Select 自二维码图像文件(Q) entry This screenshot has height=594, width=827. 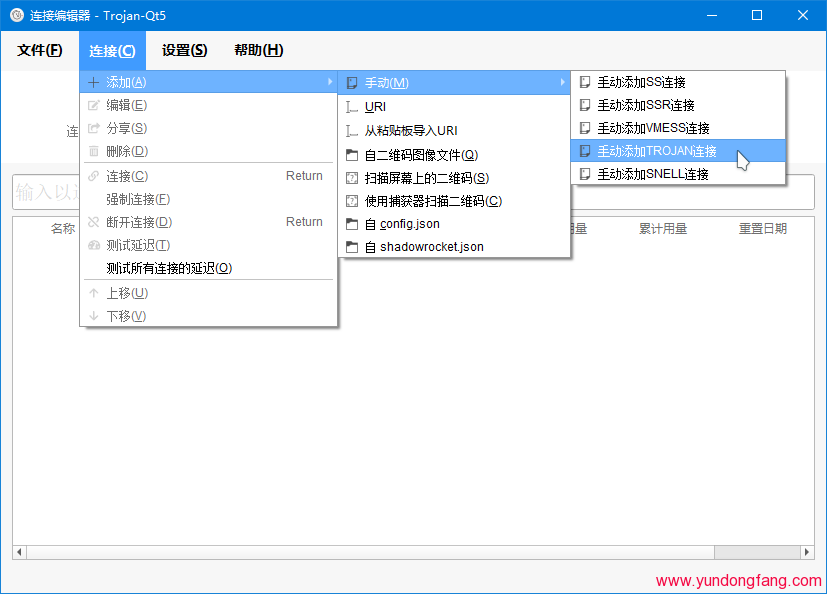[x=454, y=155]
